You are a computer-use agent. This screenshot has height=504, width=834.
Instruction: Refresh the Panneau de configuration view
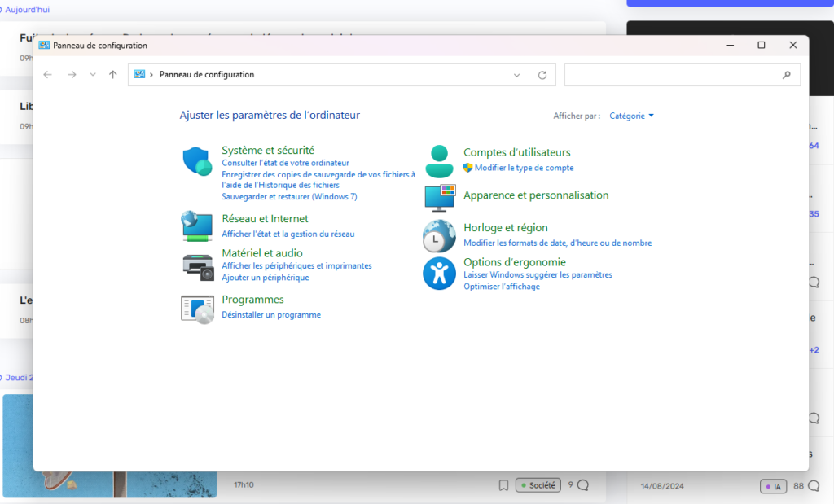pos(542,75)
